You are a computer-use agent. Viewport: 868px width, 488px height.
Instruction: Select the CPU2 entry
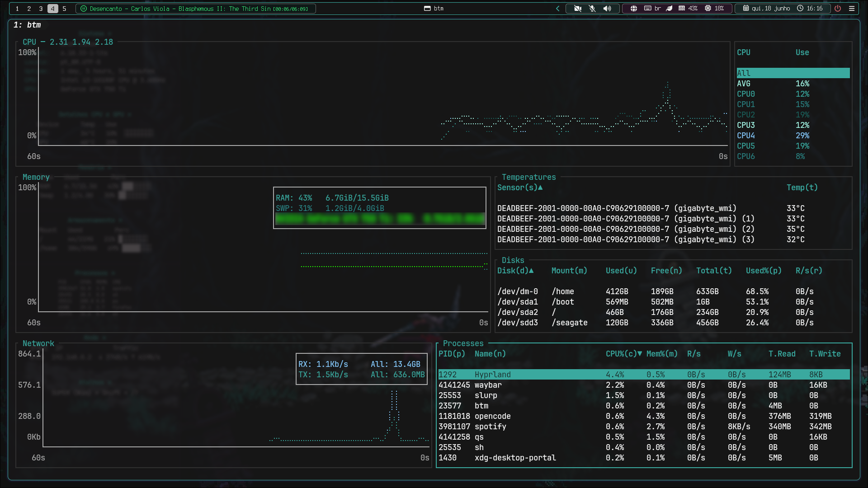coord(793,115)
